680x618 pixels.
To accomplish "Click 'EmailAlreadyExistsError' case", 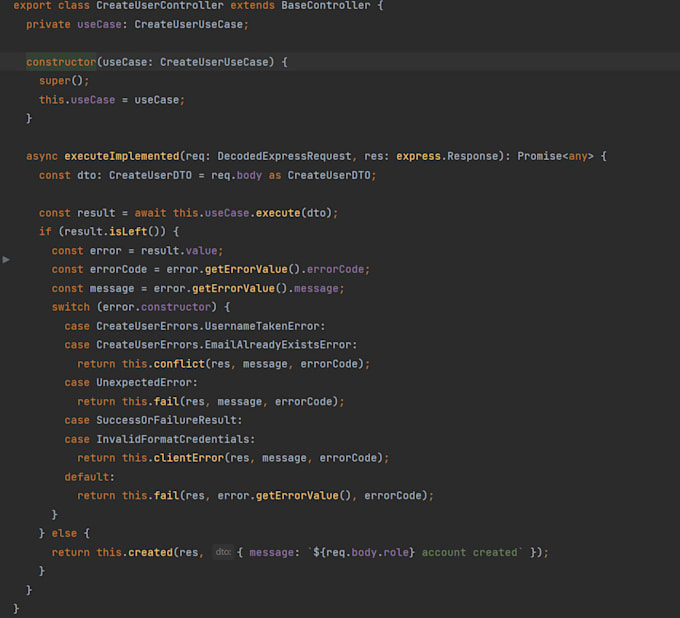I will click(278, 345).
